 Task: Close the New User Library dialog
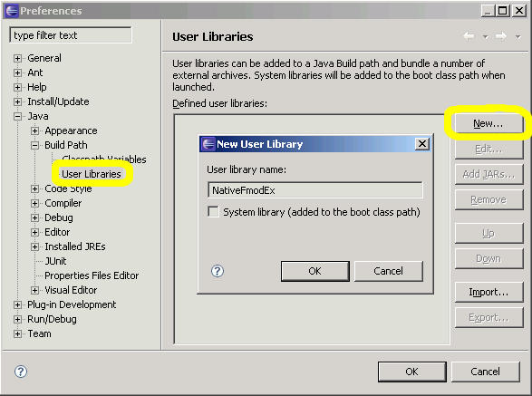422,144
